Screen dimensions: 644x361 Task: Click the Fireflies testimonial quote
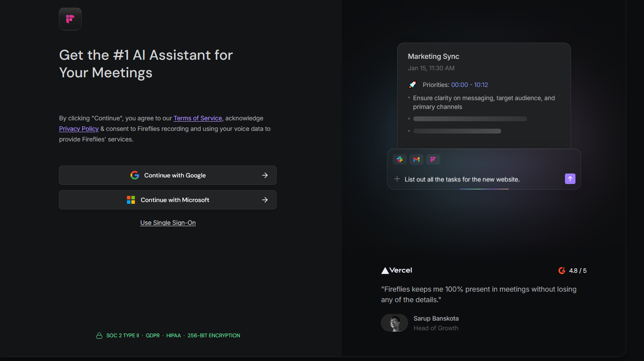(479, 294)
